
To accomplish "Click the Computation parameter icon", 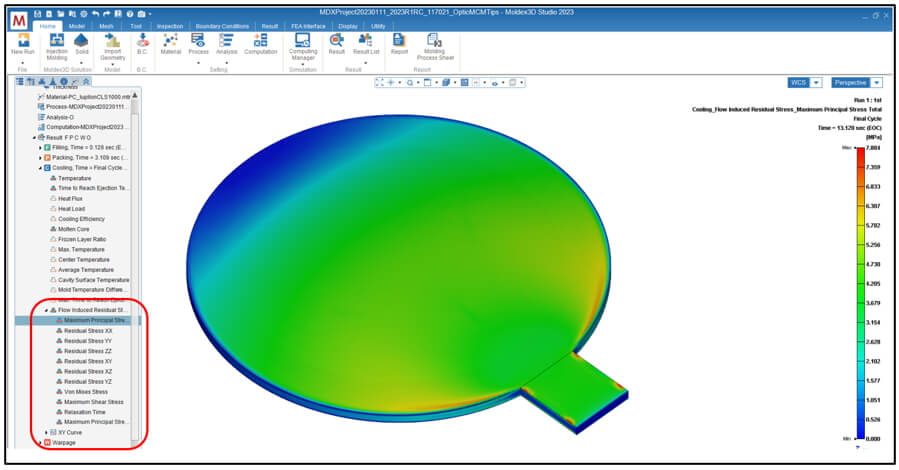I will [x=260, y=40].
